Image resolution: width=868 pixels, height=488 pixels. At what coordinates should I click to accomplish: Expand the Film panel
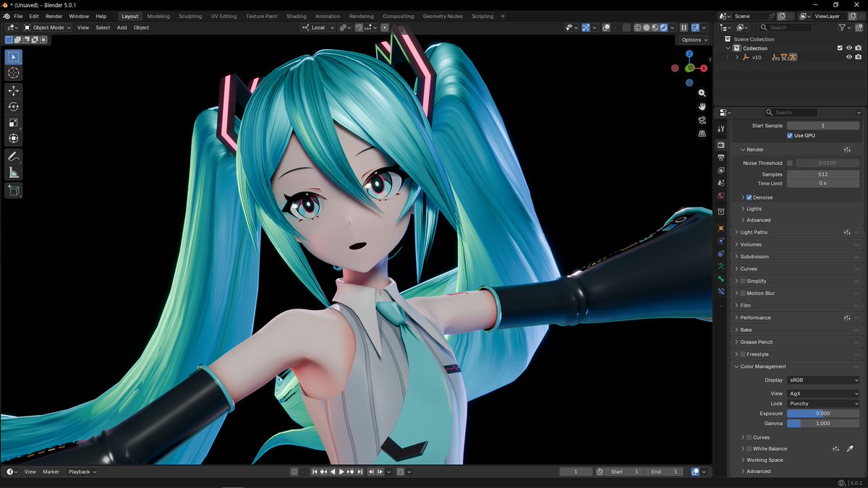click(798, 306)
